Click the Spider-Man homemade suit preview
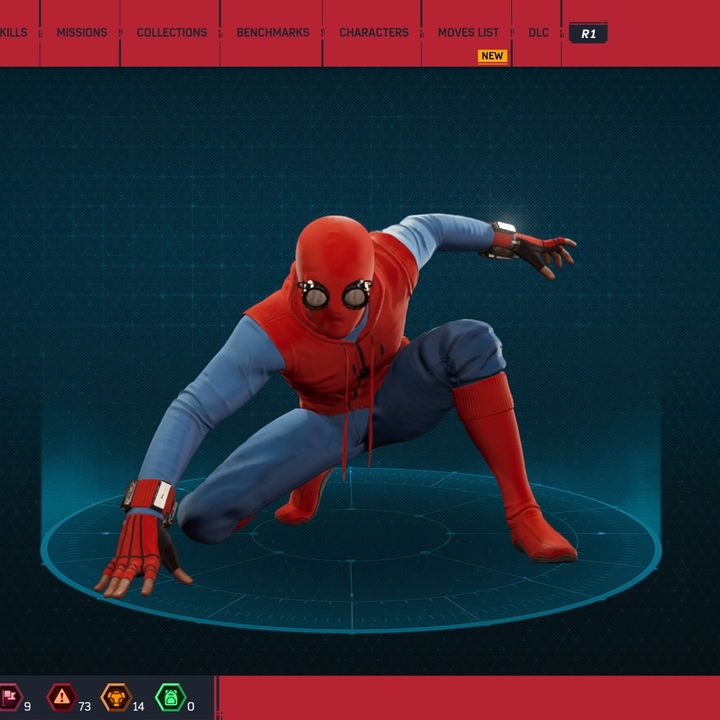This screenshot has width=720, height=720. (x=335, y=406)
